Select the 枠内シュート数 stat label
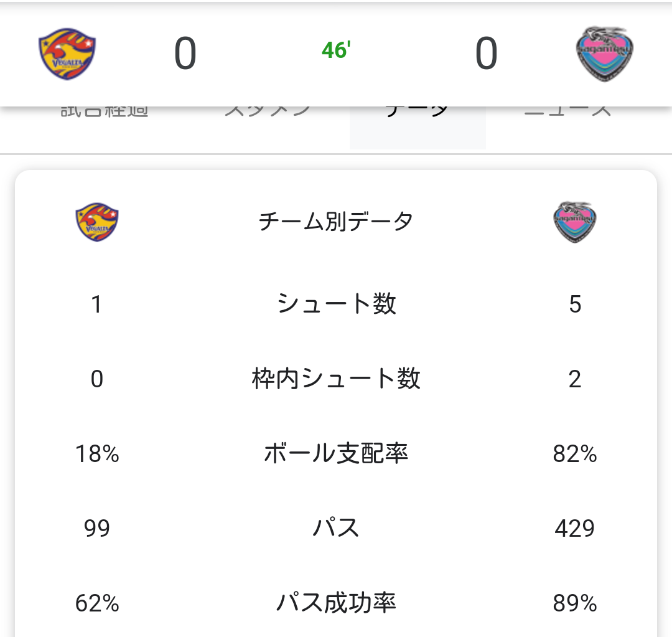 tap(336, 379)
